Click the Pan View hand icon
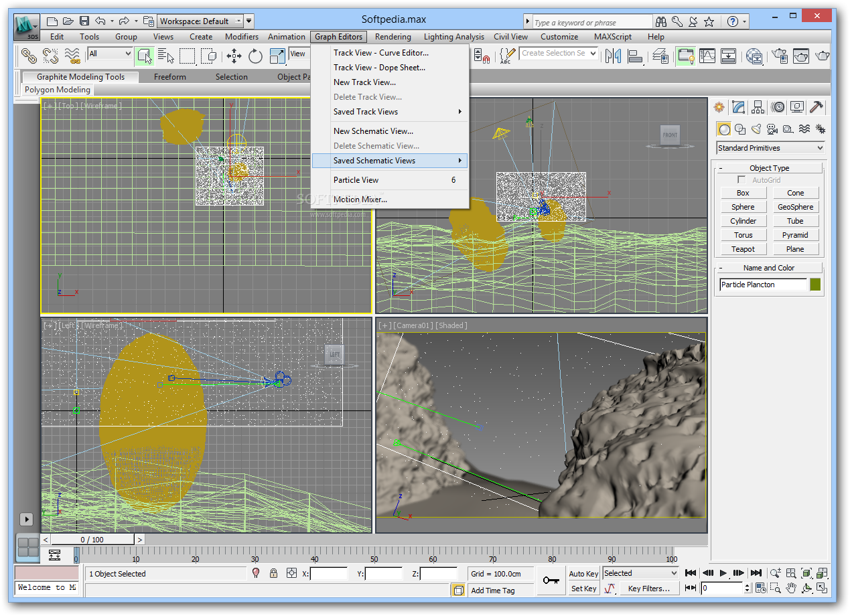The height and width of the screenshot is (616, 850). point(791,589)
